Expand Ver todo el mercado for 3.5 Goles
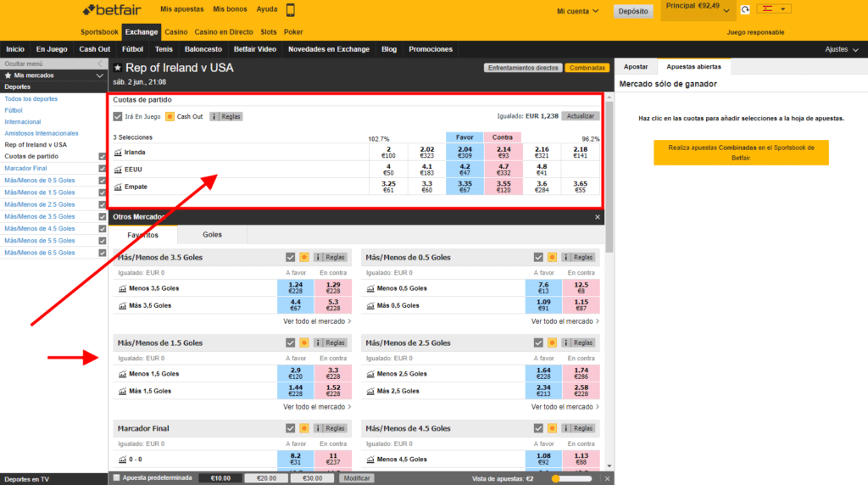868x485 pixels. click(x=317, y=321)
